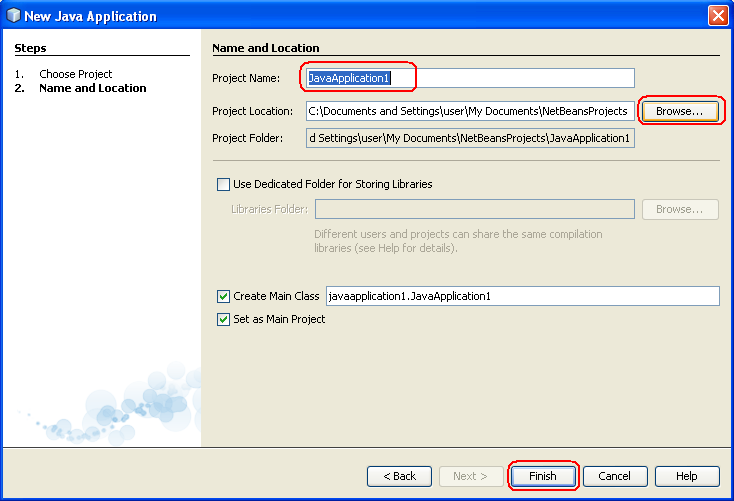Screen dimensions: 734x501
Task: Click the Finish button
Action: pos(543,476)
